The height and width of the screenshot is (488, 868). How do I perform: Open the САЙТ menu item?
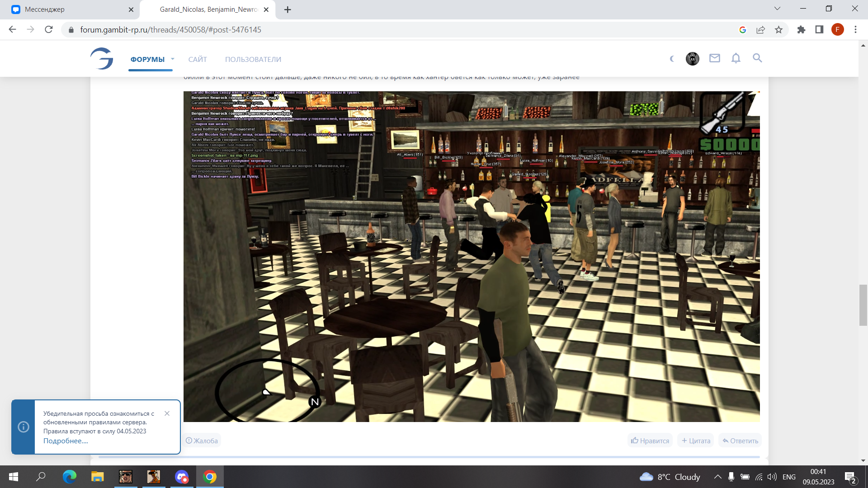point(198,59)
